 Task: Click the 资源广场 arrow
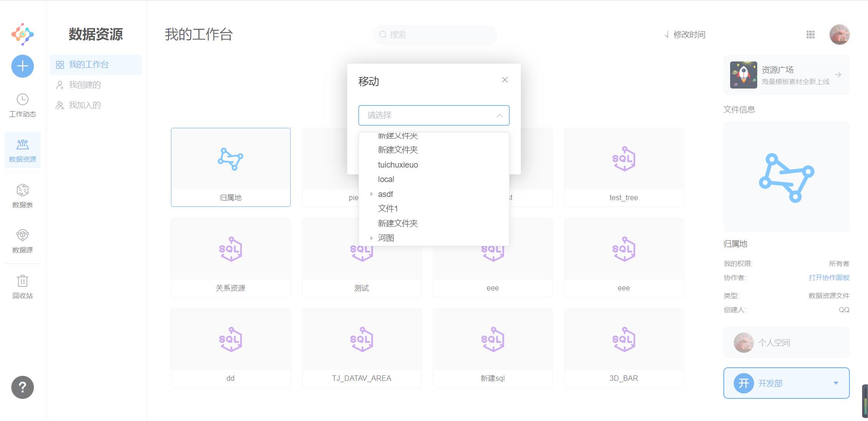(x=838, y=75)
